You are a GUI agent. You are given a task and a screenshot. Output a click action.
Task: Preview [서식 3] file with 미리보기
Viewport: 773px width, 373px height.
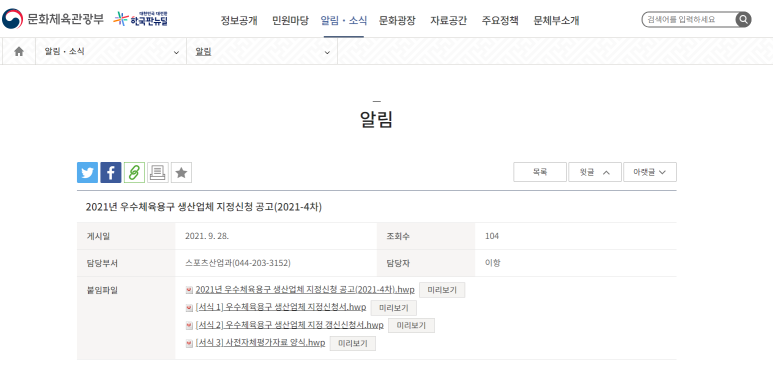click(x=352, y=343)
